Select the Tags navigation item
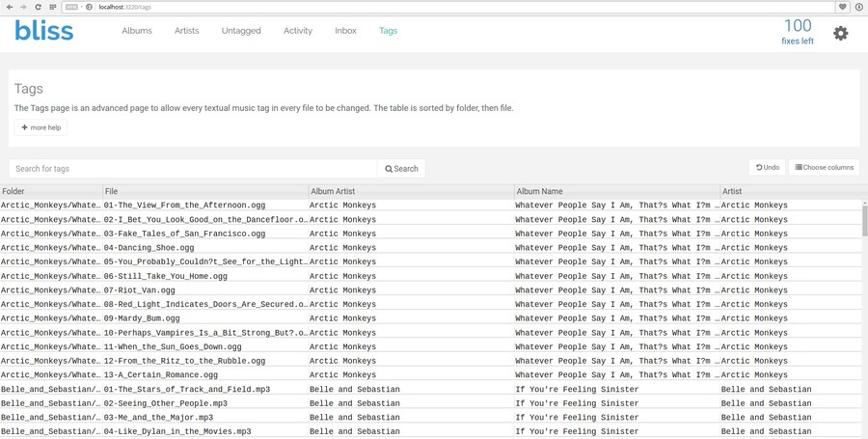868x439 pixels. 388,31
